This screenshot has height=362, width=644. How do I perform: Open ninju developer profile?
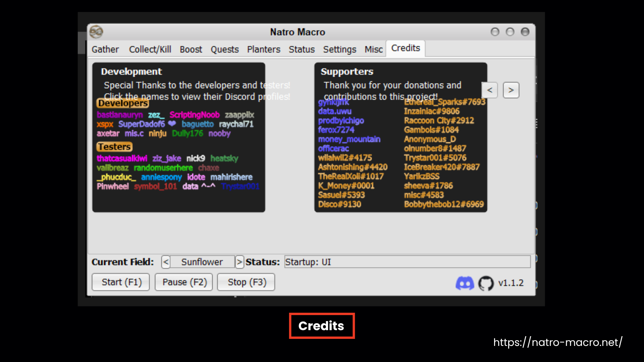(x=158, y=133)
